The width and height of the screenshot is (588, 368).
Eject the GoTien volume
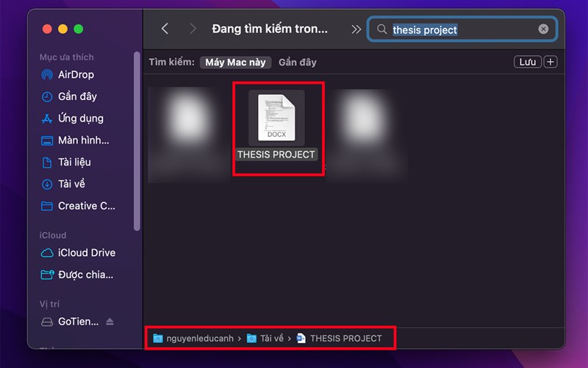coord(110,322)
